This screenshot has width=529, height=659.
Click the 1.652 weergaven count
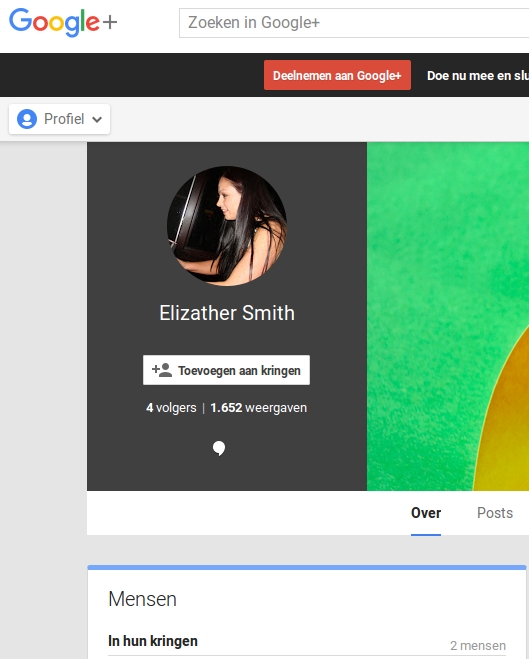[258, 408]
